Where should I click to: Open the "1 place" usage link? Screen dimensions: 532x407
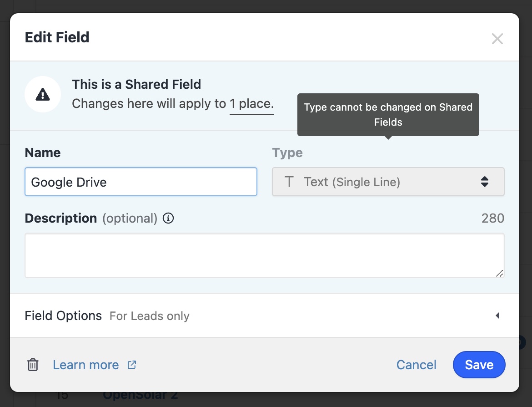pos(251,104)
